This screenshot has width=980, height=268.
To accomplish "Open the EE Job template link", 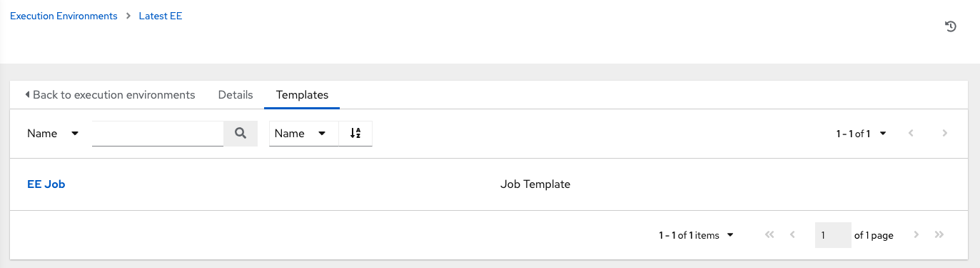I will 46,184.
